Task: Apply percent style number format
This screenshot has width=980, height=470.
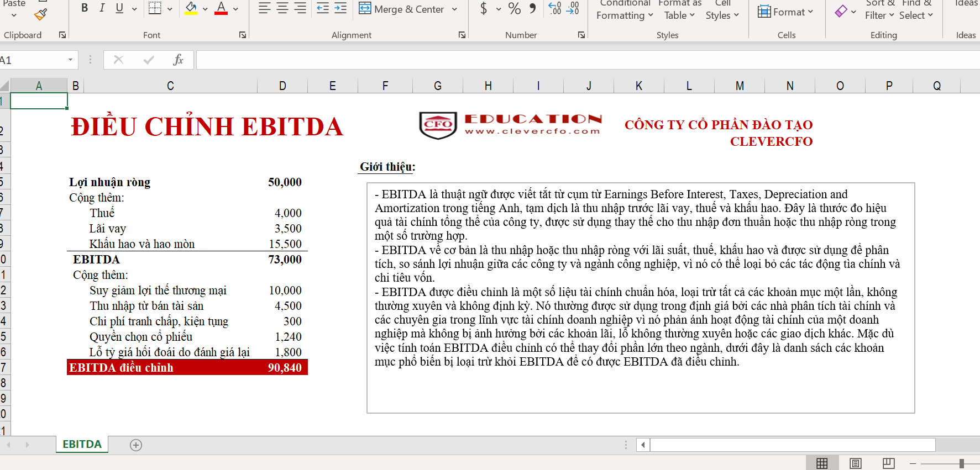Action: point(514,9)
